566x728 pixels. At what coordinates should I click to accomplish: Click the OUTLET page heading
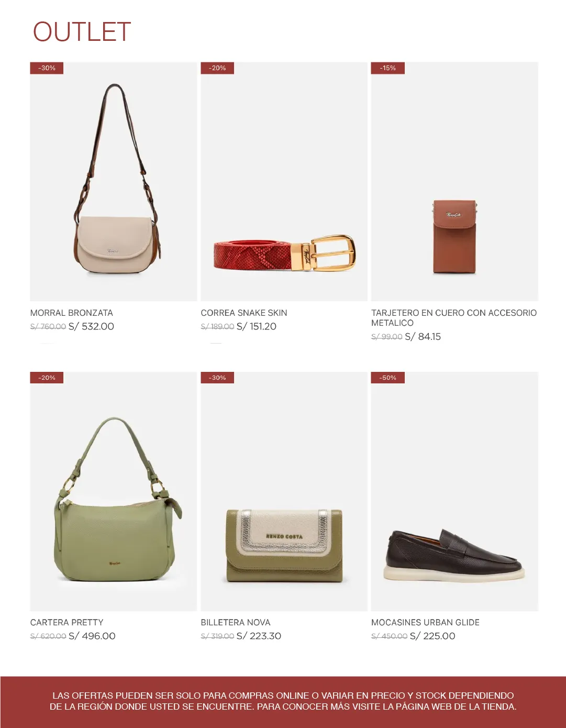coord(82,32)
